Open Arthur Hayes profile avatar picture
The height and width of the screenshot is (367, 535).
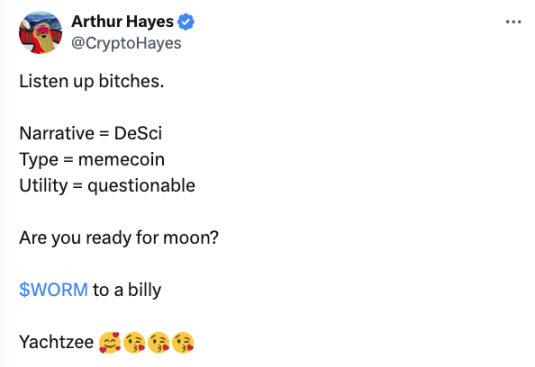point(40,32)
